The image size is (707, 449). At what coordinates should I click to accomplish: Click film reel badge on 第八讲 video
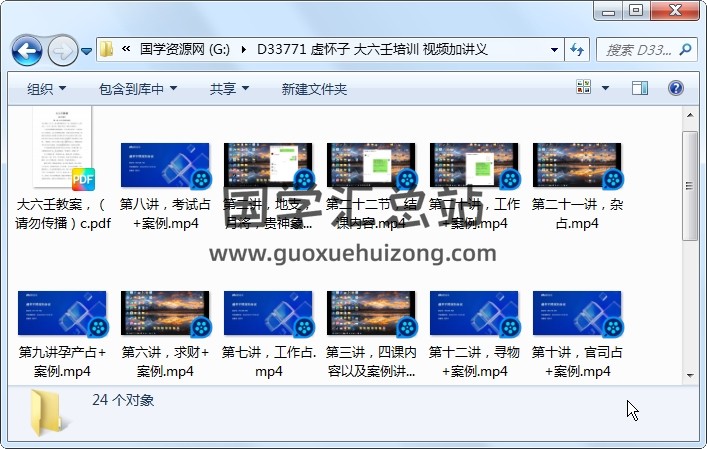pos(201,180)
